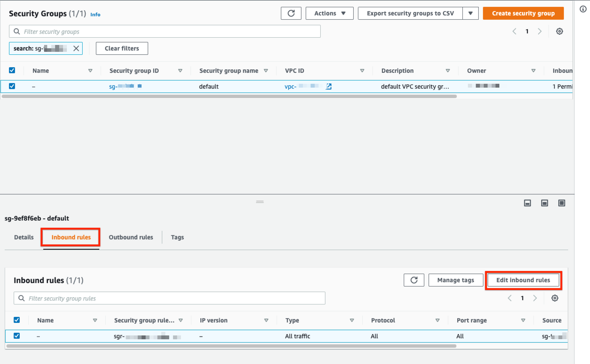Uncheck the select-all checkbox in Security Groups header
Viewport: 590px width, 364px height.
pyautogui.click(x=12, y=70)
